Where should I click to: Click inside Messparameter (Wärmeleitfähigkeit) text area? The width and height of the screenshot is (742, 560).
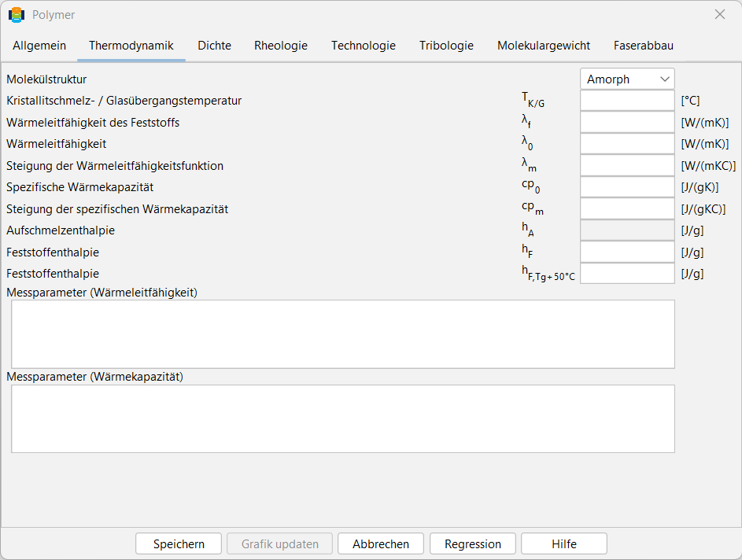tap(343, 334)
